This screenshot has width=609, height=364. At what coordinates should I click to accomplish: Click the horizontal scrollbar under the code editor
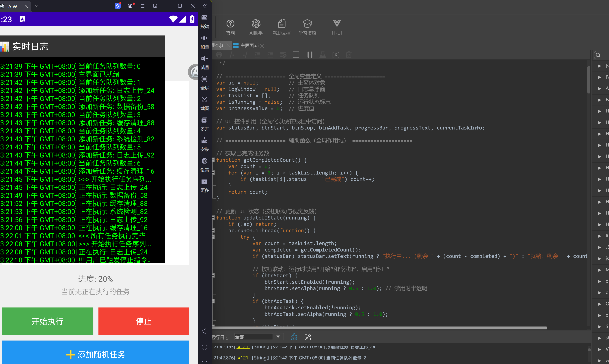point(379,328)
